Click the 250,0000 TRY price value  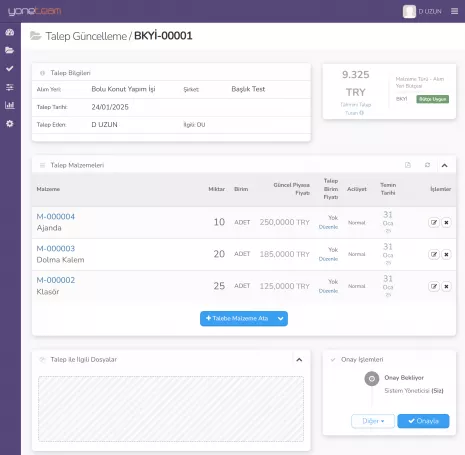[285, 222]
